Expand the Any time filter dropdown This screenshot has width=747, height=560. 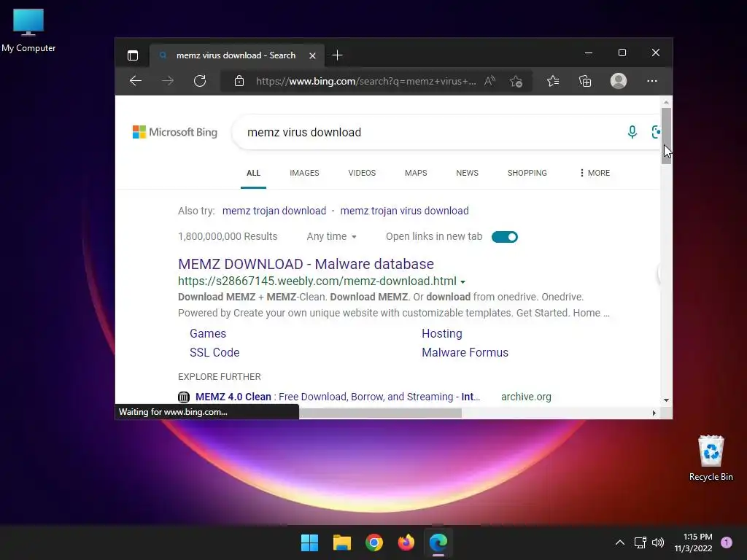[x=332, y=237]
